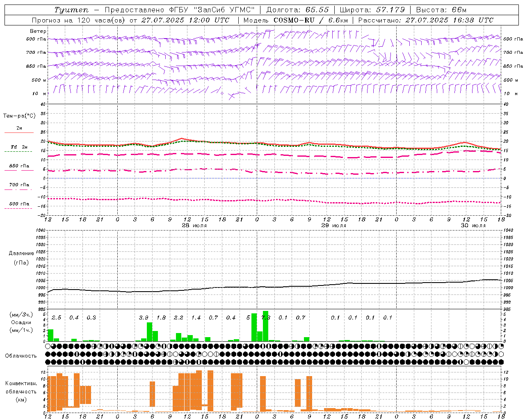Click the '(мм/1ч.)' hourly precipitation unit label

21,330
